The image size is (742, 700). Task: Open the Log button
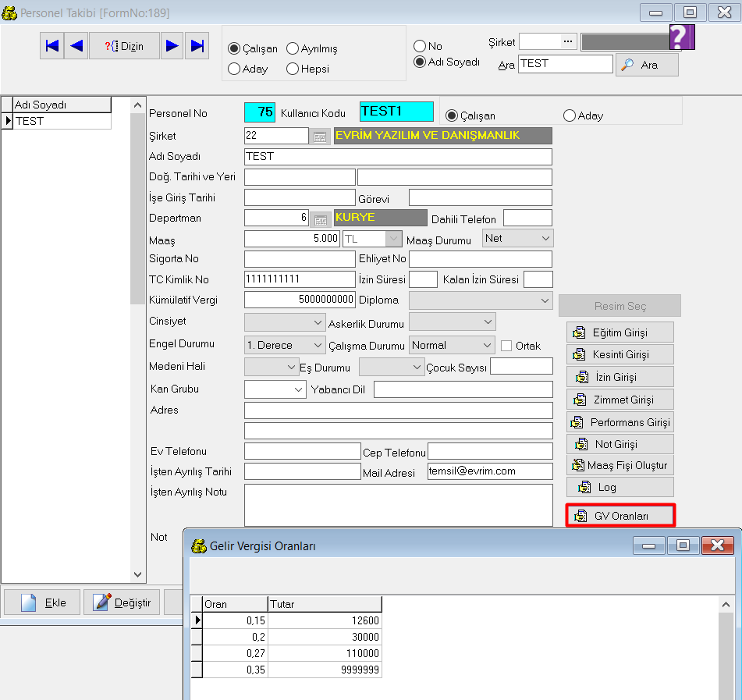620,487
